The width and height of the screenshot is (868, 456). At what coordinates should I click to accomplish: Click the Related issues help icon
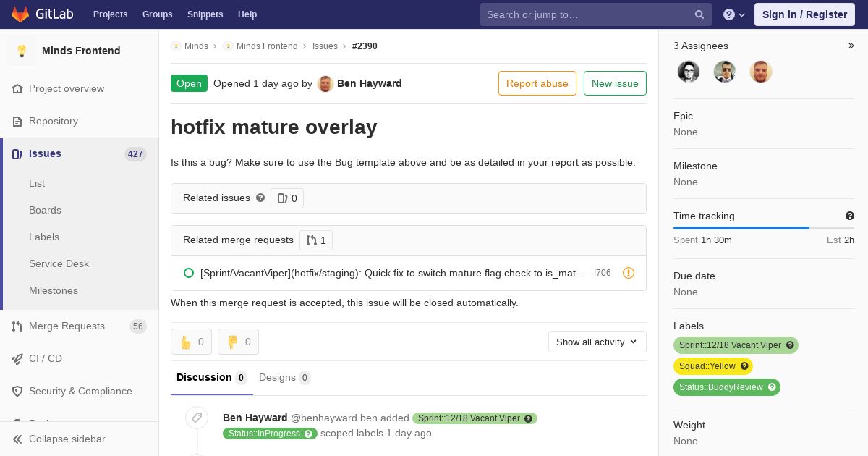point(260,198)
